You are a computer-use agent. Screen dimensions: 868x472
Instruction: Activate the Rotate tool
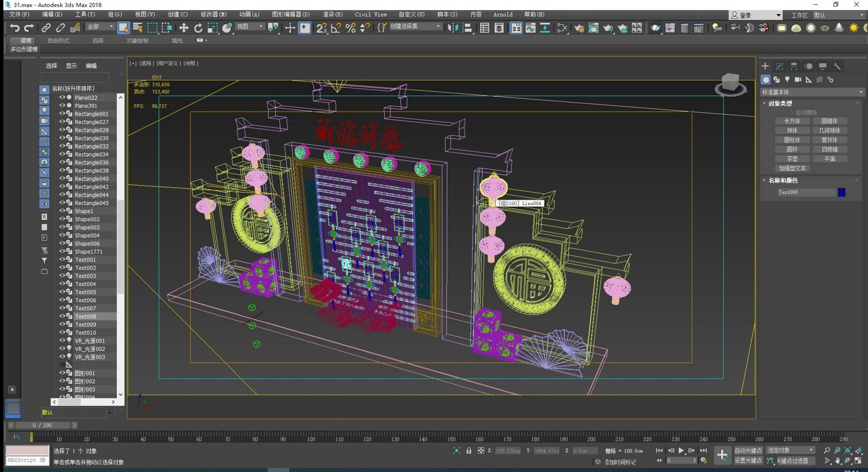(198, 28)
